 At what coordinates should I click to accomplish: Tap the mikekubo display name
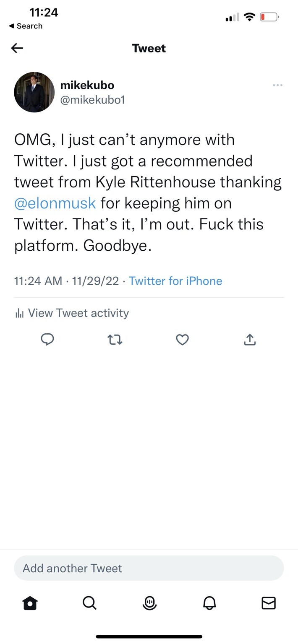click(87, 85)
